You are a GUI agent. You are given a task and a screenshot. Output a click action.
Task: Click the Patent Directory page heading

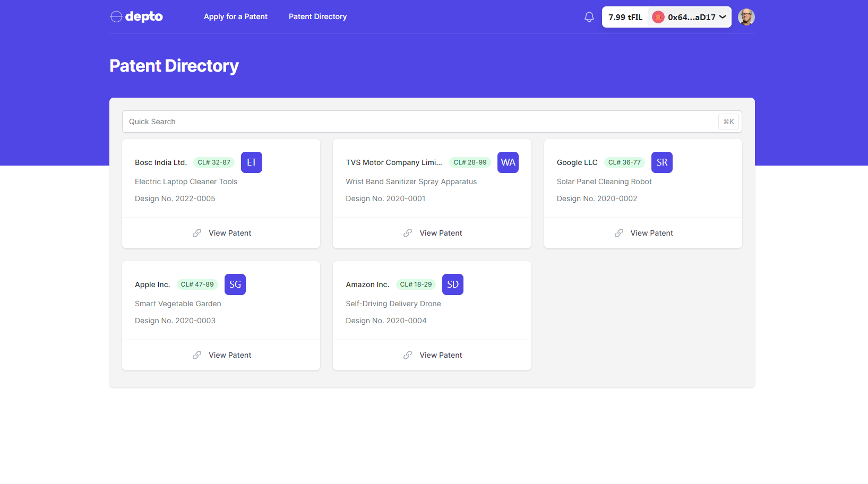click(174, 66)
